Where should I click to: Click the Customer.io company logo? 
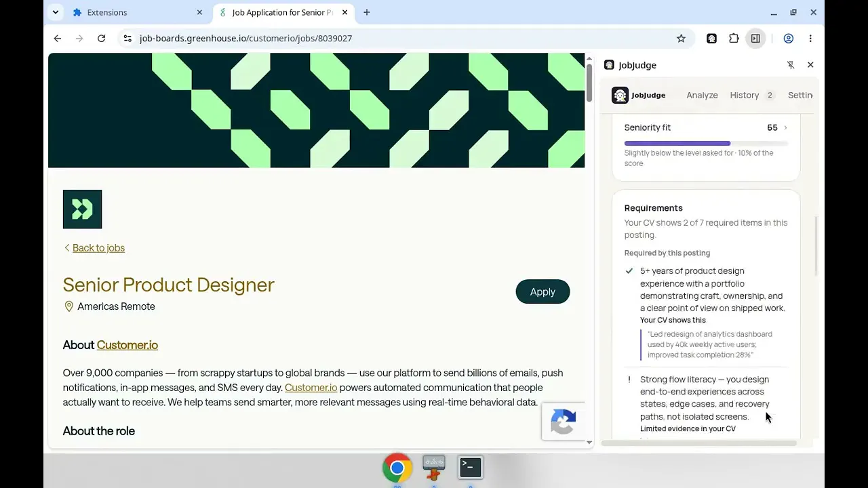pyautogui.click(x=82, y=209)
